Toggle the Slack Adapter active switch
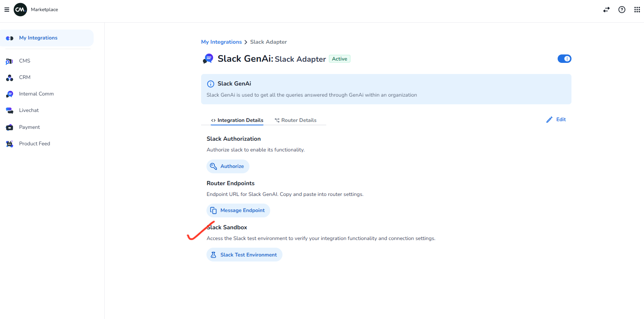The height and width of the screenshot is (319, 644). click(565, 59)
